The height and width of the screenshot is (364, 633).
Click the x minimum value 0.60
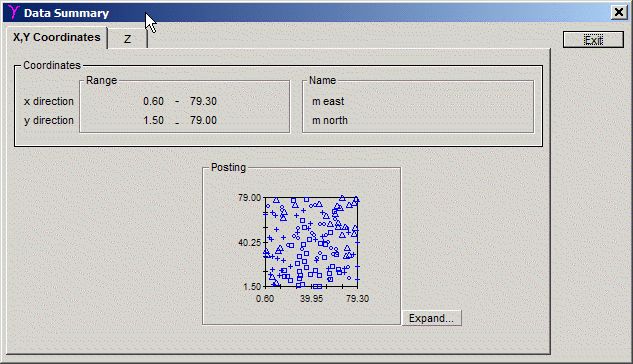pos(153,101)
